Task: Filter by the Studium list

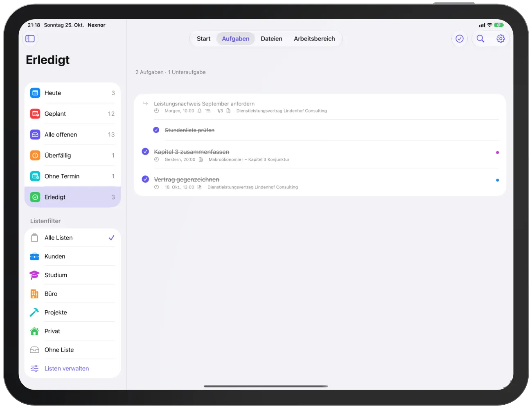Action: click(73, 276)
